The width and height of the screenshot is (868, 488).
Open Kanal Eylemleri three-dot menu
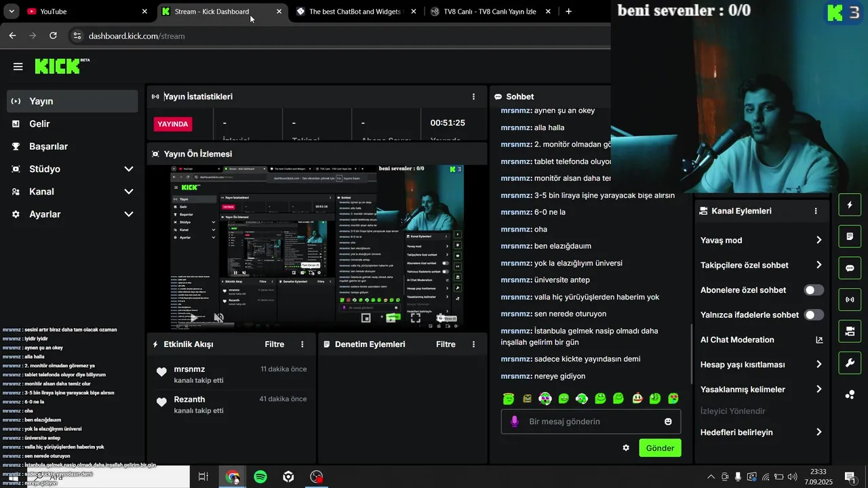pos(816,211)
